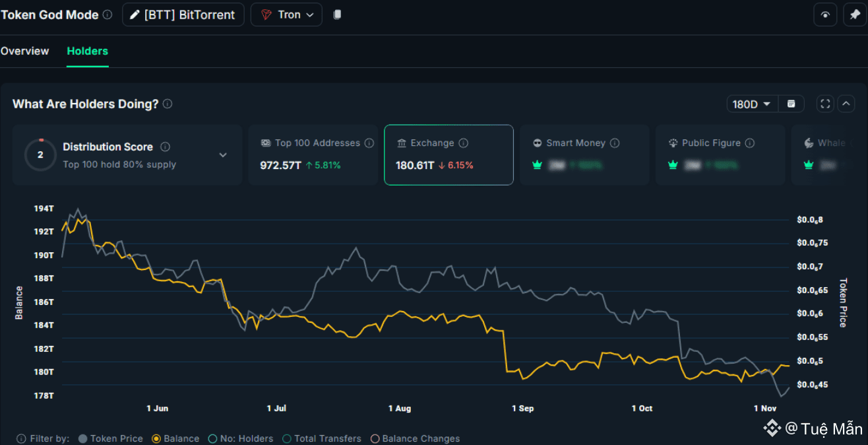Click the eye watch icon top right
This screenshot has width=868, height=445.
point(825,15)
